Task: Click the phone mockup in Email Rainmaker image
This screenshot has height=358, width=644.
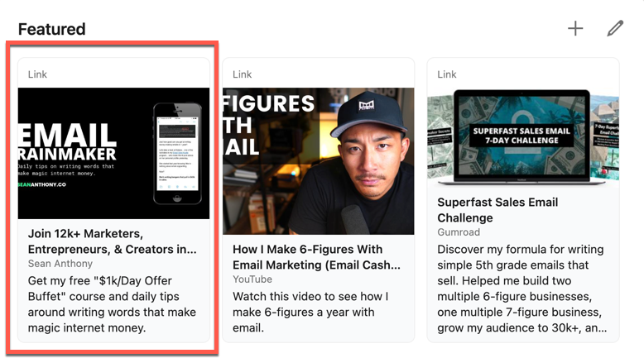Action: click(177, 154)
